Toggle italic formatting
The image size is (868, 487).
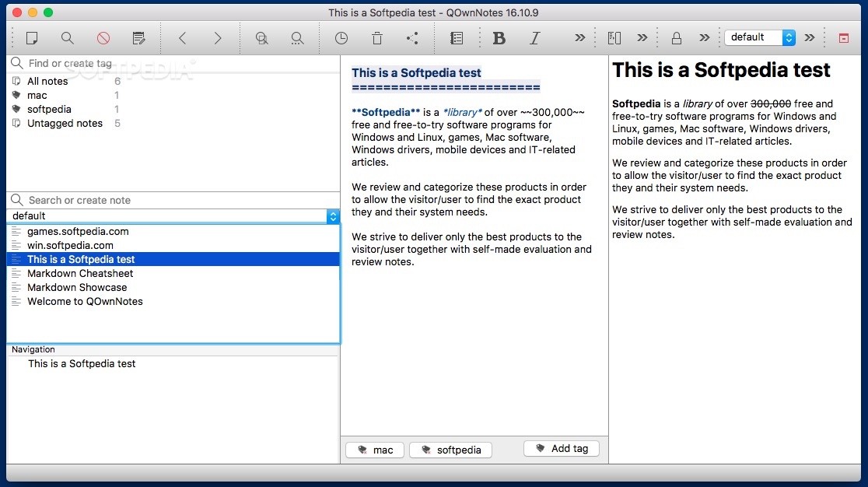click(x=535, y=37)
